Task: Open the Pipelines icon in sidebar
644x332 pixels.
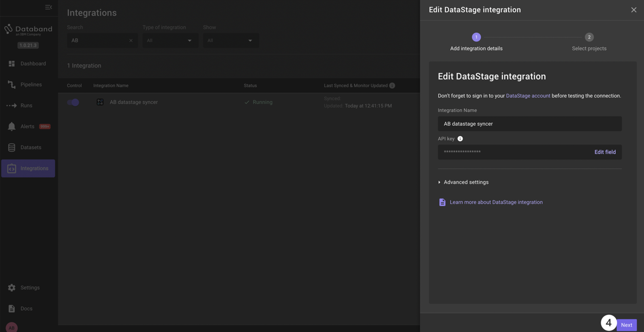Action: 12,85
